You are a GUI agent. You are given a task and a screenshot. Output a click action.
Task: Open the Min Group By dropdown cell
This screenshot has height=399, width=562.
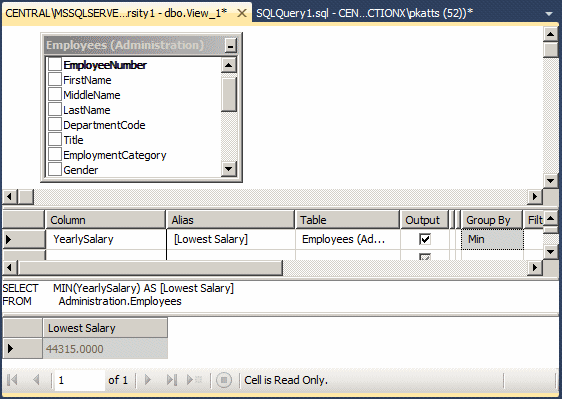[x=492, y=239]
